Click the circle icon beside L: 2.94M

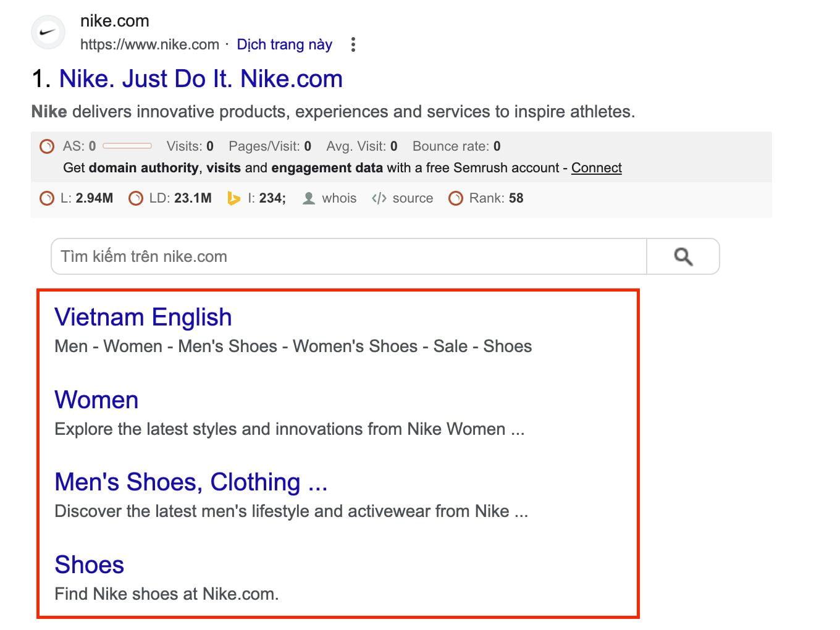pos(47,198)
